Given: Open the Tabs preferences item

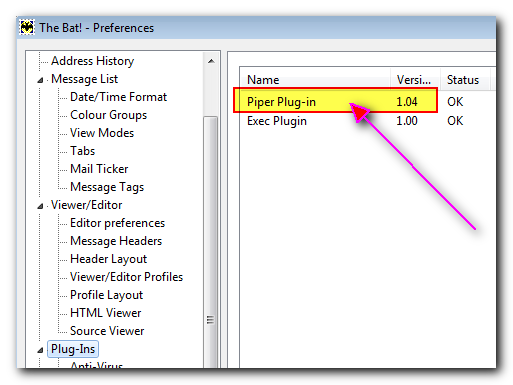Looking at the screenshot, I should click(x=82, y=151).
